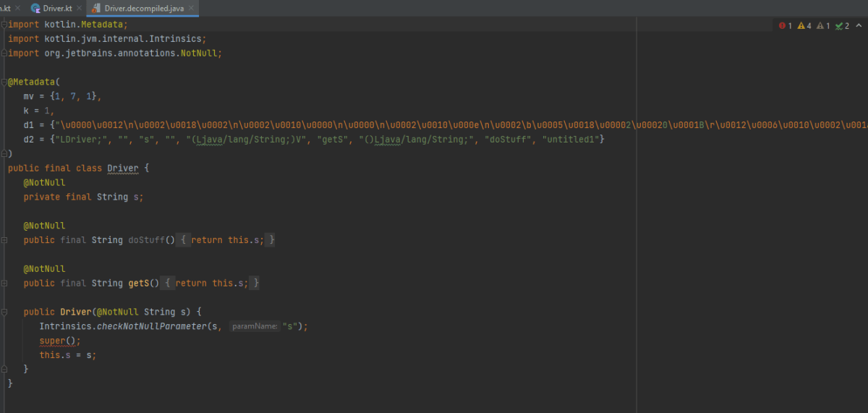
Task: Click 'mv = {1, 7, 1}' line
Action: (63, 96)
